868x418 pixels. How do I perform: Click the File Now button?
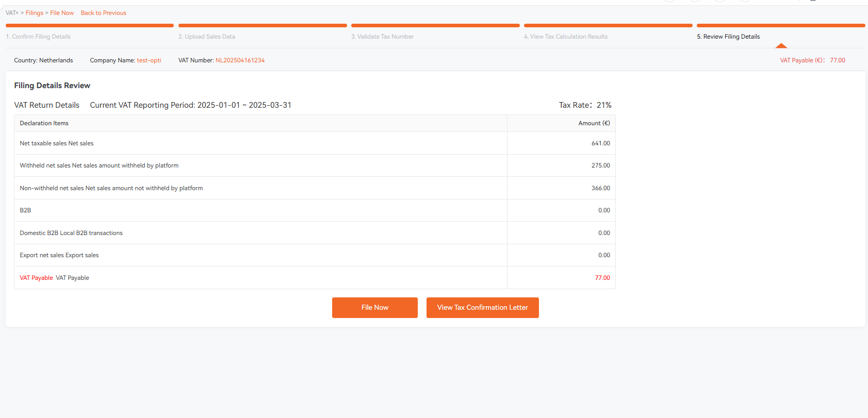[374, 308]
